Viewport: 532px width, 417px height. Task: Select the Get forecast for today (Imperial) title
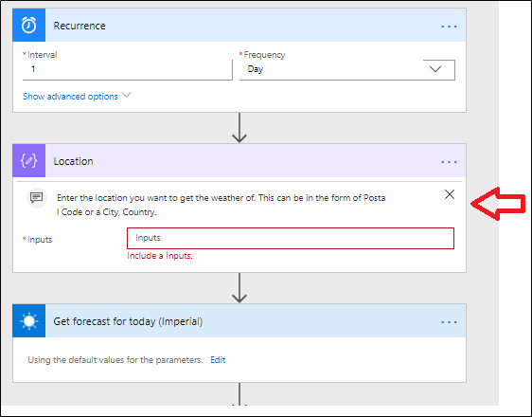coord(128,321)
